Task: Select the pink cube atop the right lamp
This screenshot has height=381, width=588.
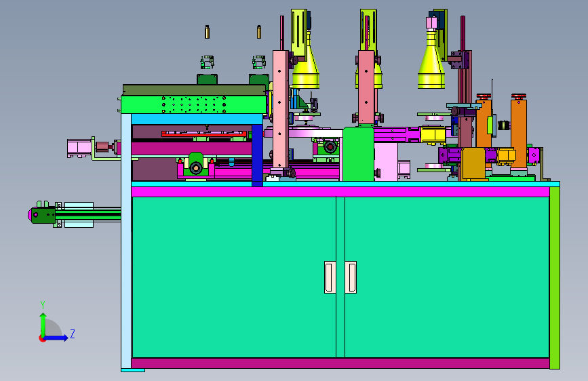Action: (431, 23)
